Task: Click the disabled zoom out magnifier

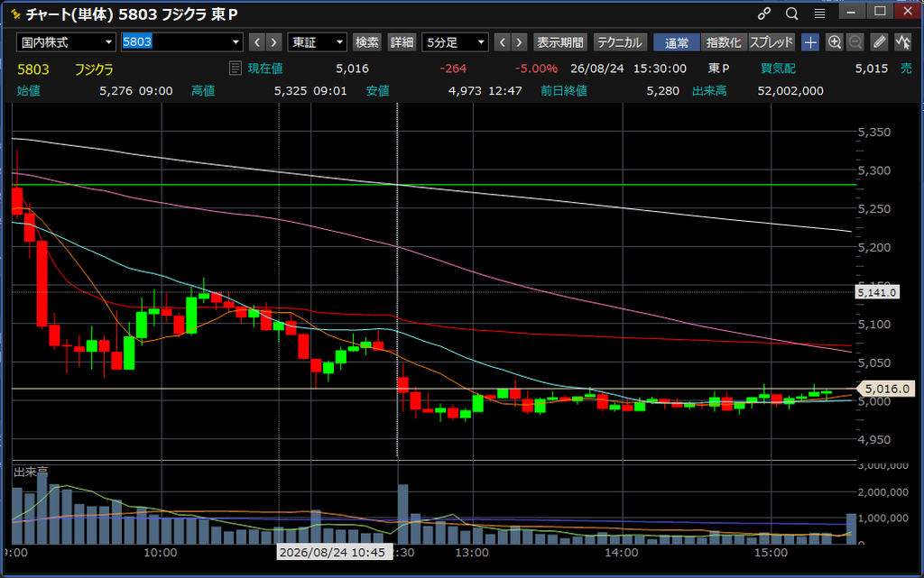Action: click(x=855, y=42)
